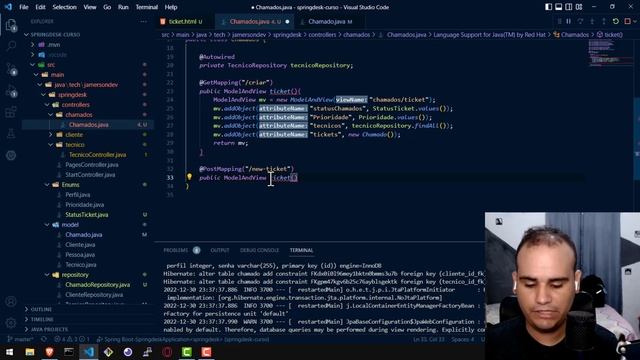
Task: Expand the Timeline section
Action: click(x=42, y=319)
